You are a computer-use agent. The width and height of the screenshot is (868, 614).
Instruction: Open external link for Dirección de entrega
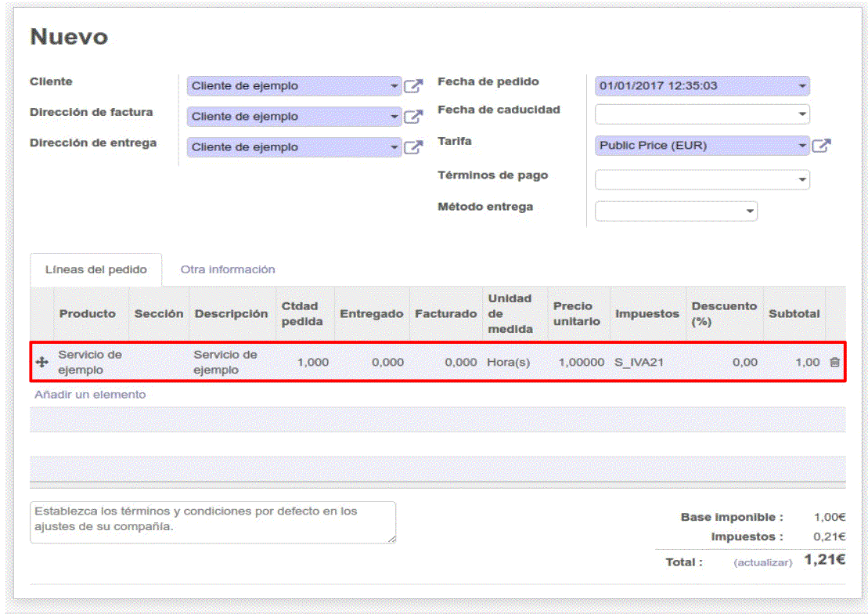(x=412, y=147)
